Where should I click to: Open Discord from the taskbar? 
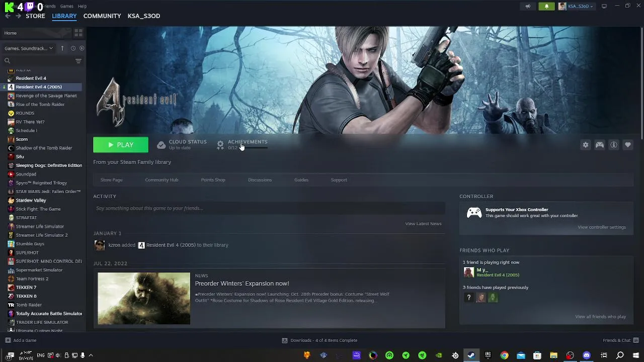click(x=587, y=355)
